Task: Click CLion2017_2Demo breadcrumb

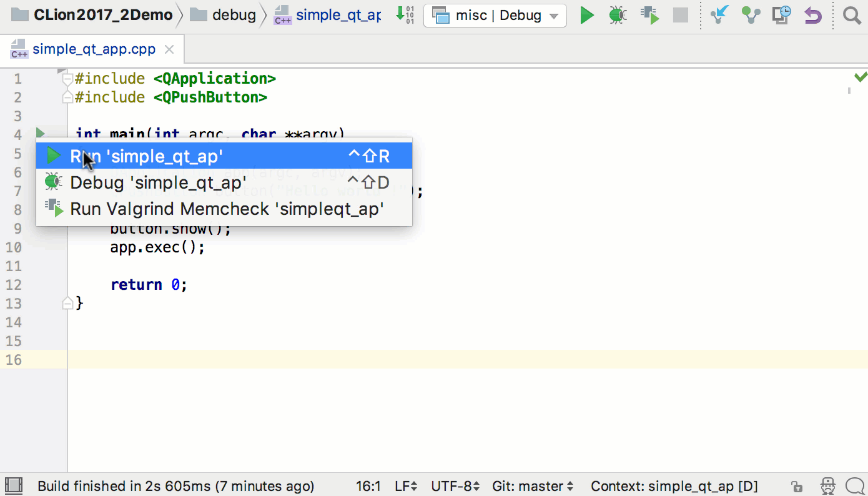Action: 92,15
